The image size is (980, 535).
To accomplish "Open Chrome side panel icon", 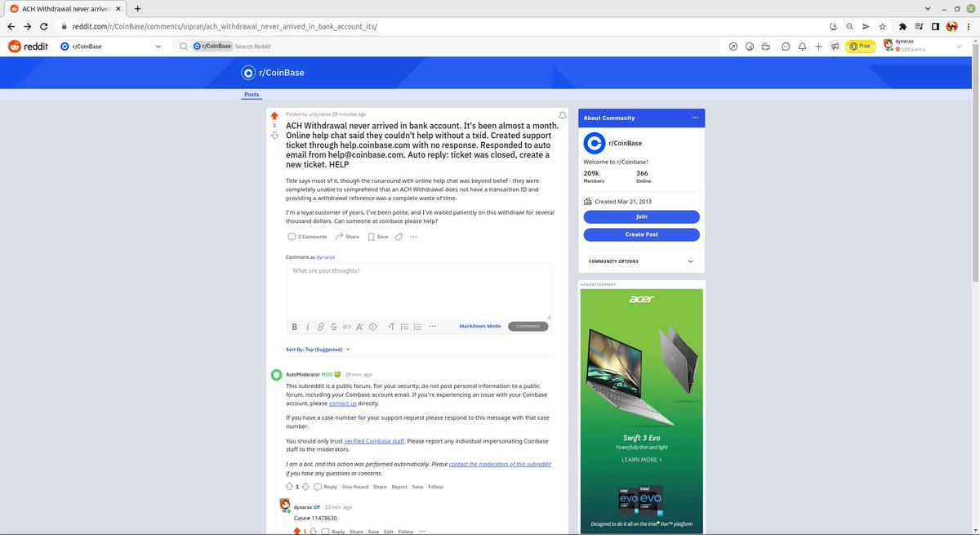I will click(x=935, y=26).
